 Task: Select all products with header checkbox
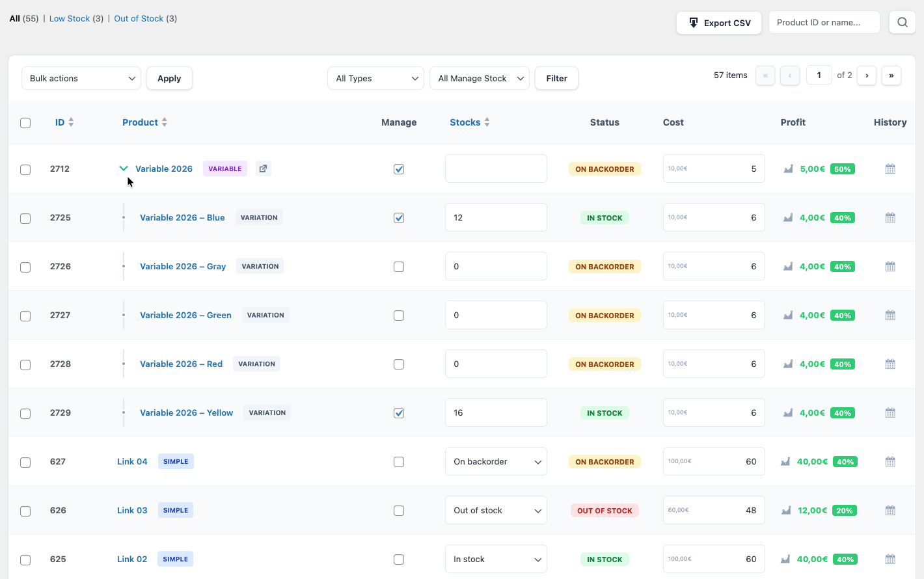25,123
